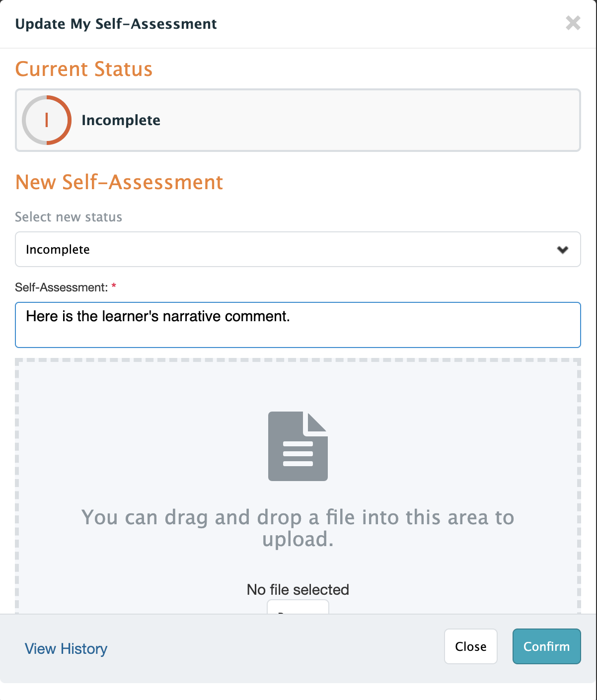The image size is (597, 700).
Task: Click the 'Self-Assessment:' field label
Action: click(x=61, y=287)
